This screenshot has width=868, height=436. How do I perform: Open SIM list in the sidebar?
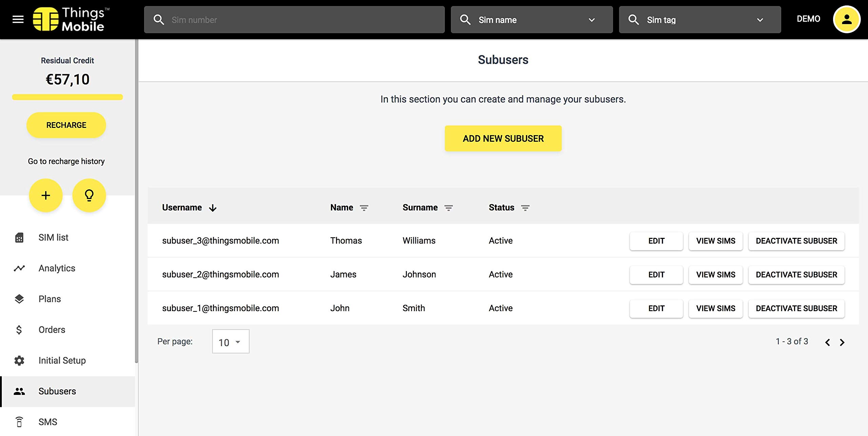pos(53,238)
